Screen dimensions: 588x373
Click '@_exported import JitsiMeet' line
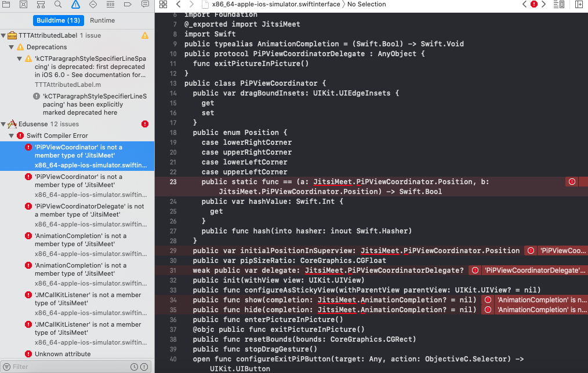(x=242, y=24)
